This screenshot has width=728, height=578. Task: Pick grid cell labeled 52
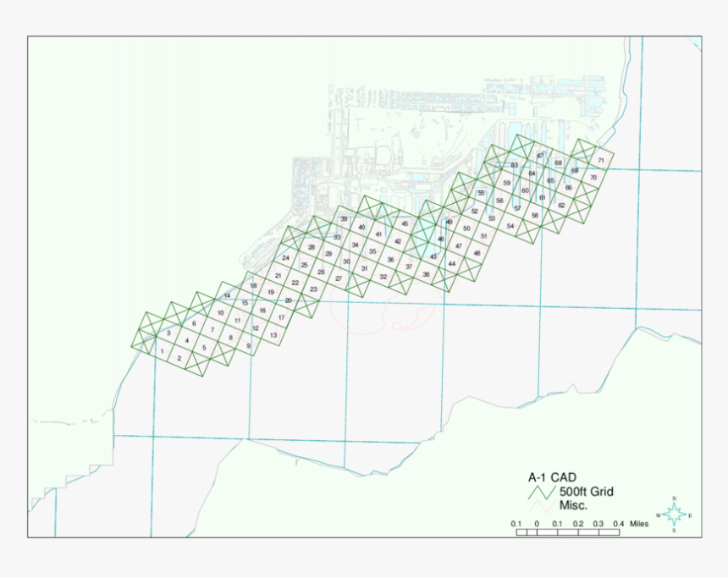tap(475, 212)
